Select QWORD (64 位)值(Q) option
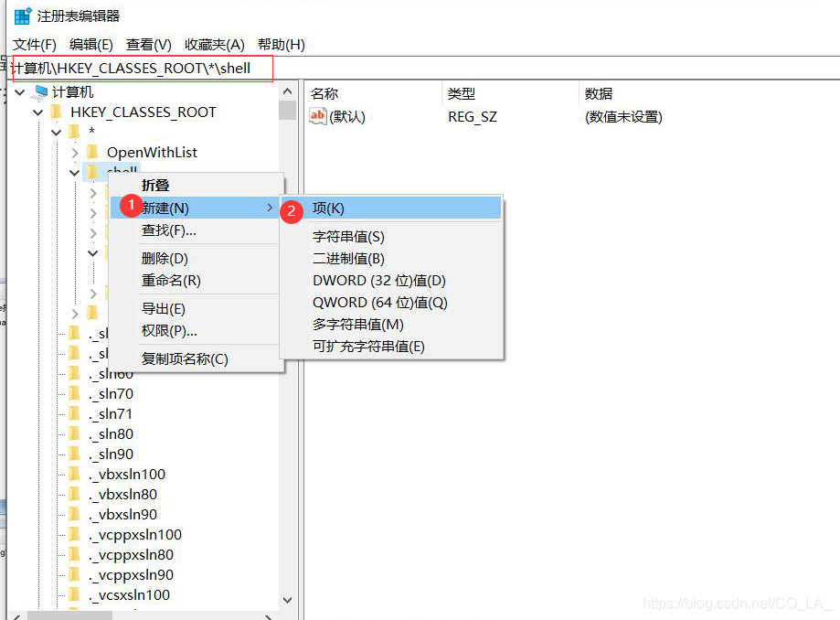The width and height of the screenshot is (840, 620). tap(391, 303)
